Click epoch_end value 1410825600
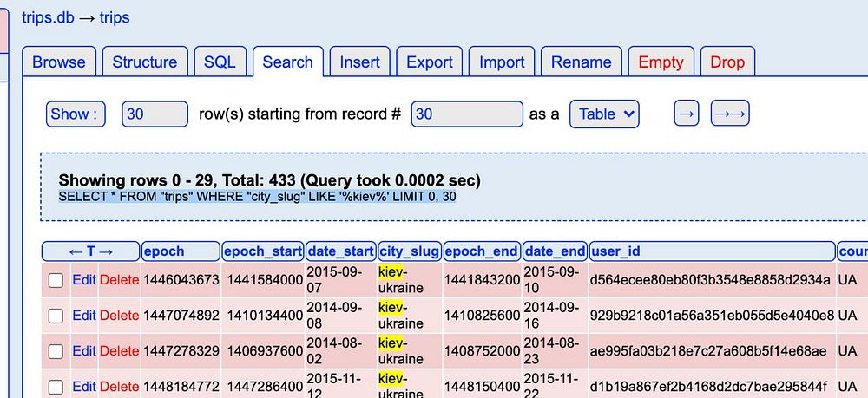 482,316
